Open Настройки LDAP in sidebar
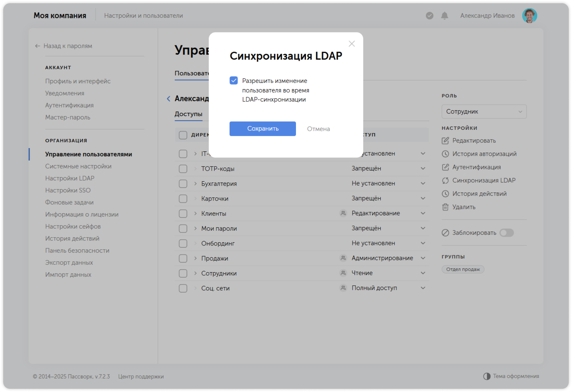This screenshot has height=392, width=572. 70,178
